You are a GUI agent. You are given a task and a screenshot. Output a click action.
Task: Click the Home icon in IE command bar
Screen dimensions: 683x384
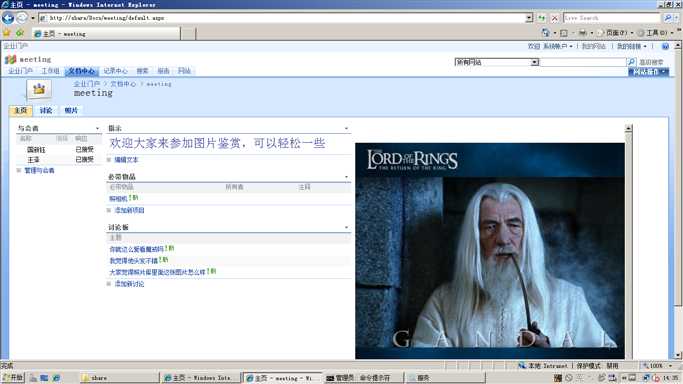coord(545,33)
